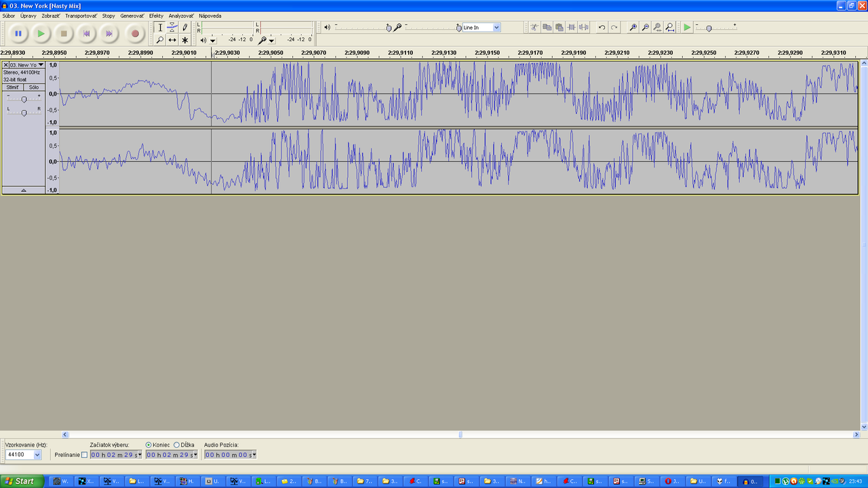Open the Generovať menu

pos(132,16)
